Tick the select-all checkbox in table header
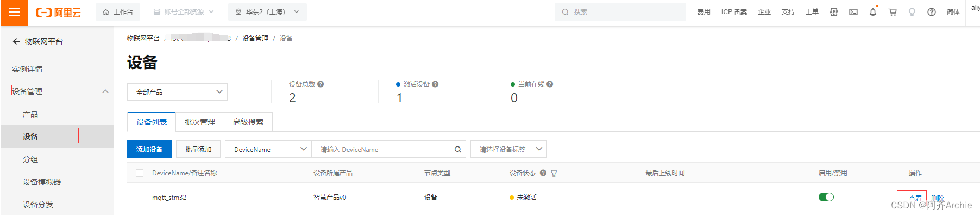The image size is (980, 215). tap(140, 173)
